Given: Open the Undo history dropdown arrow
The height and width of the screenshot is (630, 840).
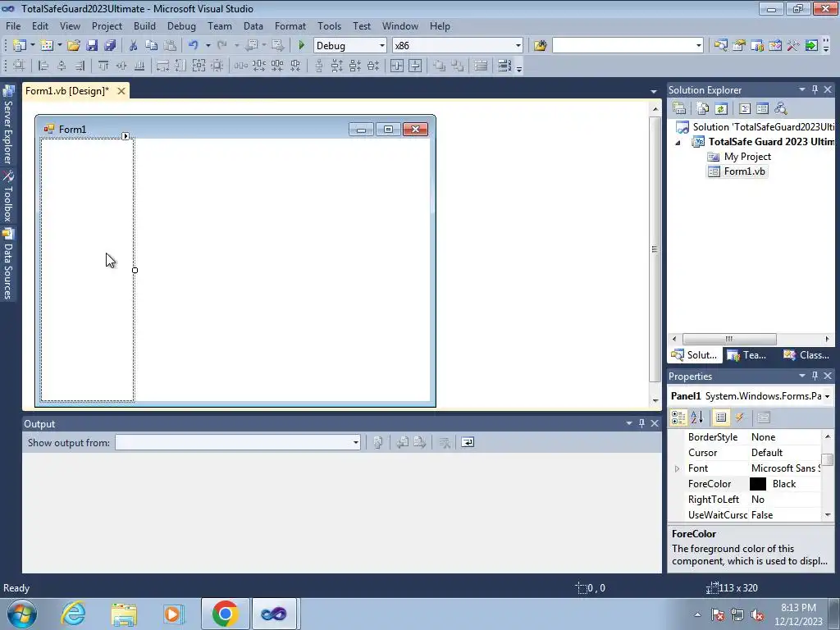Looking at the screenshot, I should click(x=208, y=46).
